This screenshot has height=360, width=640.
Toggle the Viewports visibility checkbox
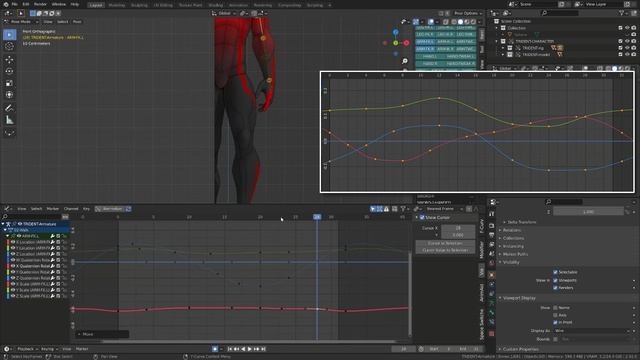pyautogui.click(x=555, y=280)
